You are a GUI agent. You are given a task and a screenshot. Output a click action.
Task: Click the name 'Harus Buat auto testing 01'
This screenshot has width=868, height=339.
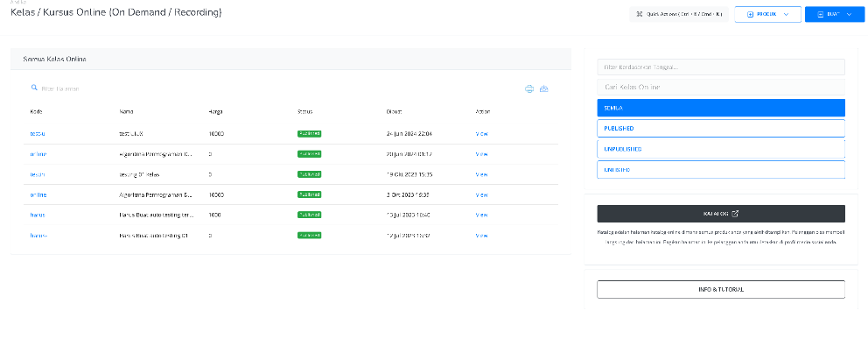click(153, 236)
